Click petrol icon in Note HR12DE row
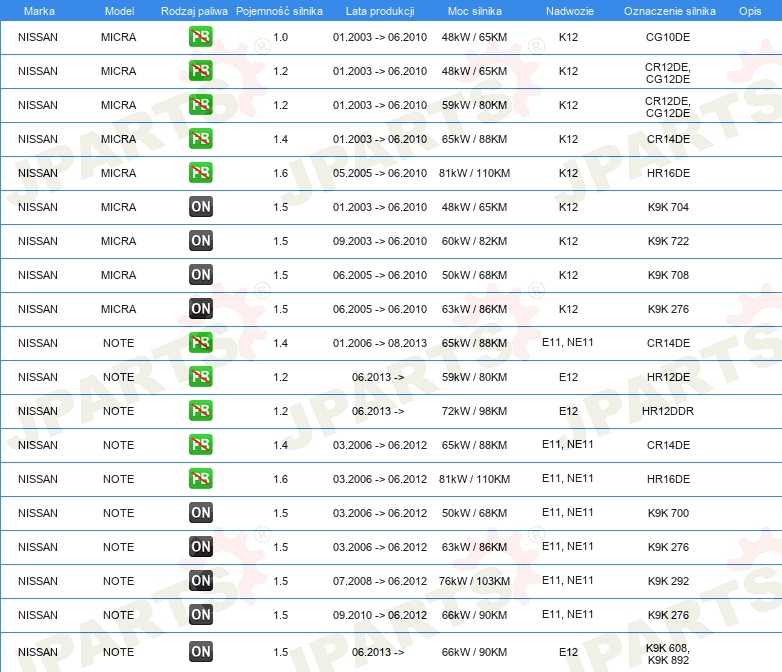The width and height of the screenshot is (782, 672). pyautogui.click(x=200, y=377)
